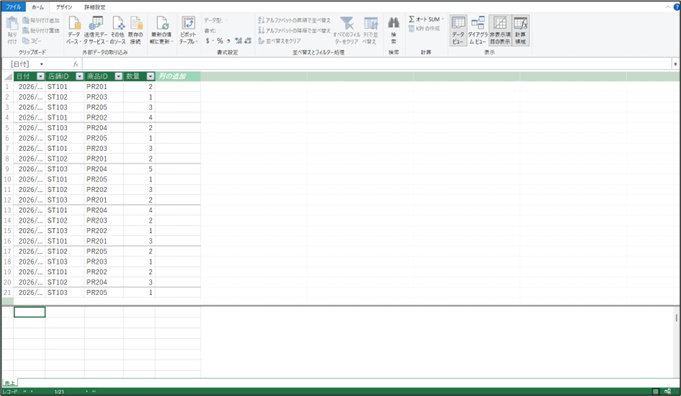
Task: Click Paste Append (貼り付け追加)
Action: (x=41, y=20)
